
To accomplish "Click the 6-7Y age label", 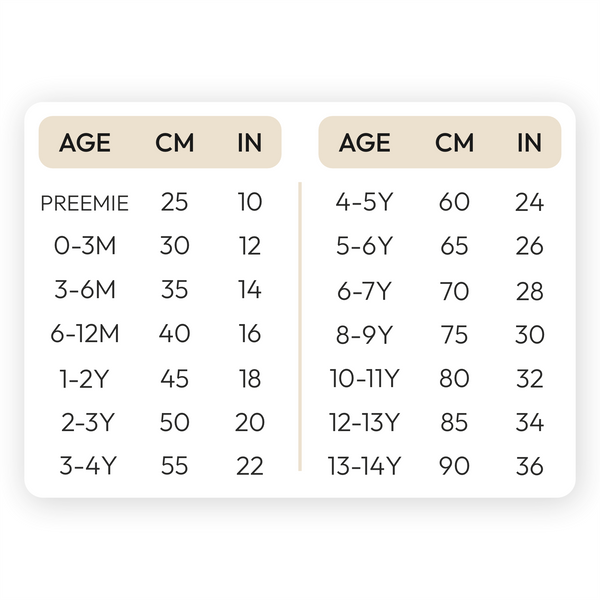I will click(365, 291).
